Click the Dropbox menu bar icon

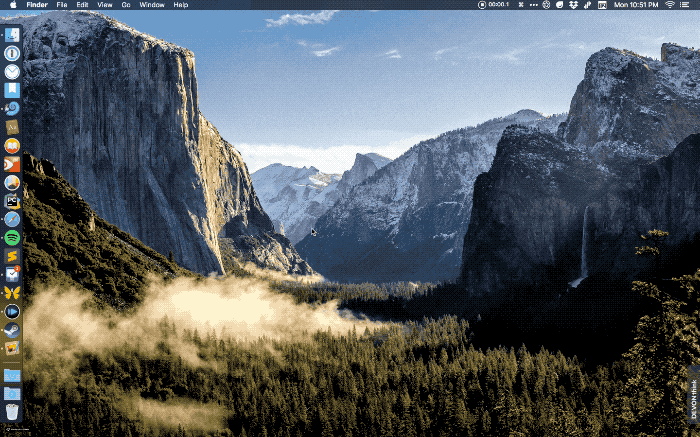point(572,5)
